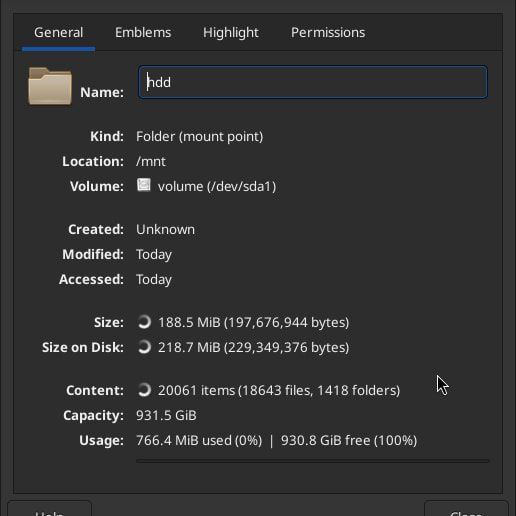Viewport: 516px width, 516px height.
Task: Click the "Size on Disk:" label
Action: [x=83, y=347]
